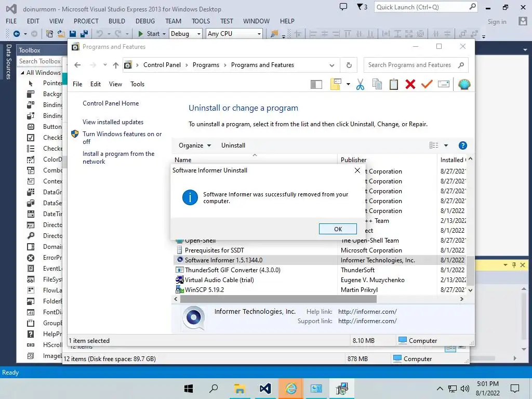Change view using the list view icon
Screen dimensions: 532x399
434,145
